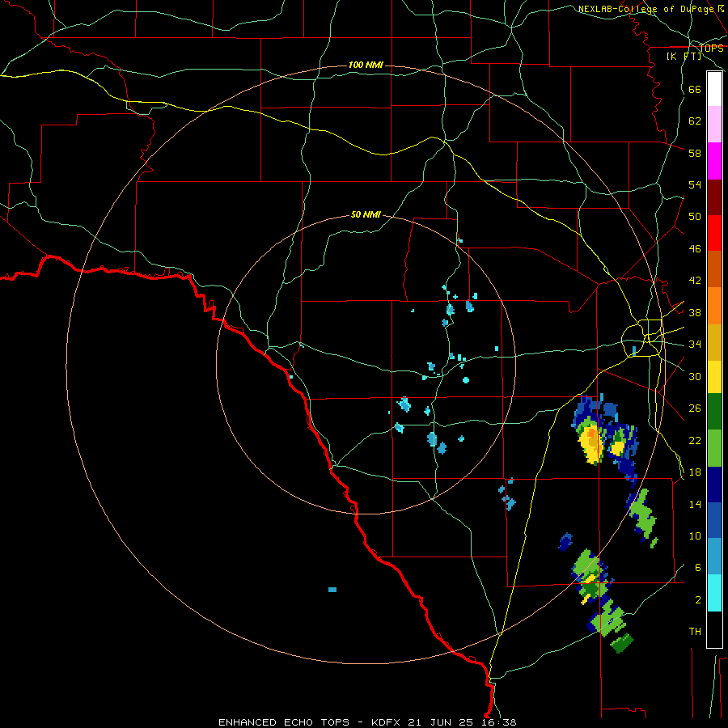The image size is (728, 728).
Task: Click the white swatch in the tops legend
Action: (714, 89)
